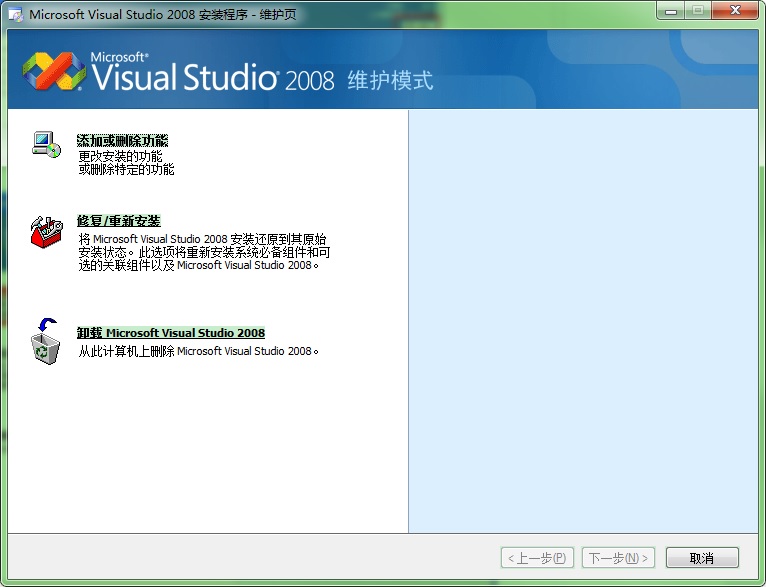766x587 pixels.
Task: Click the 上一步(P) button
Action: pyautogui.click(x=537, y=558)
